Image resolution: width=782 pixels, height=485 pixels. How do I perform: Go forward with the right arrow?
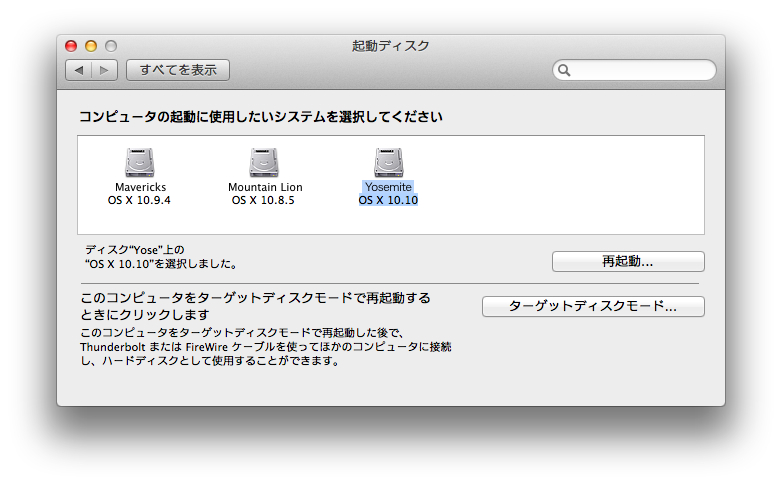tap(104, 70)
